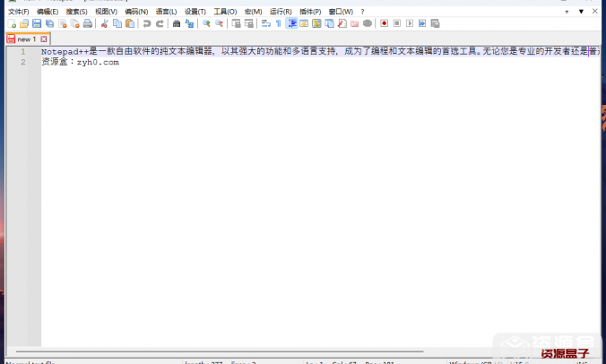Screen dimensions: 606x364
Task: Show the Document List panel icon
Action: [x=329, y=23]
